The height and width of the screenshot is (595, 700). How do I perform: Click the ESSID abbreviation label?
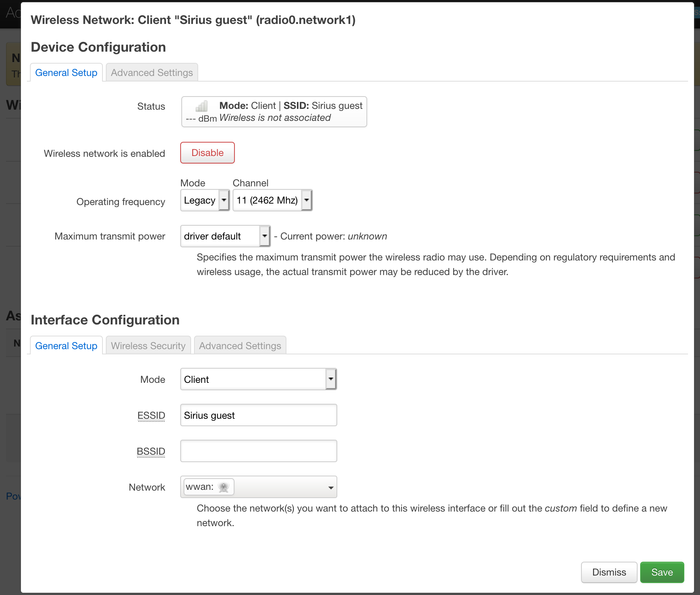[x=151, y=415]
